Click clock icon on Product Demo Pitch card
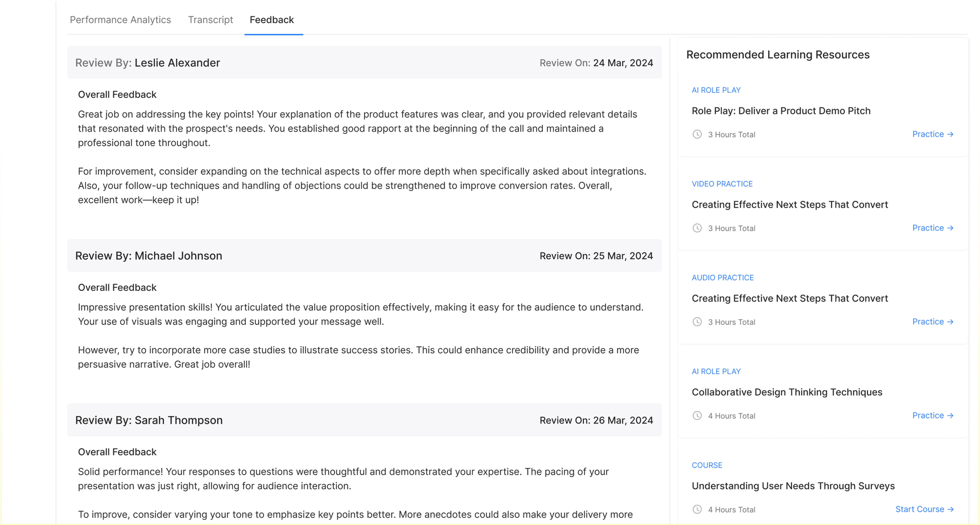 pos(697,134)
